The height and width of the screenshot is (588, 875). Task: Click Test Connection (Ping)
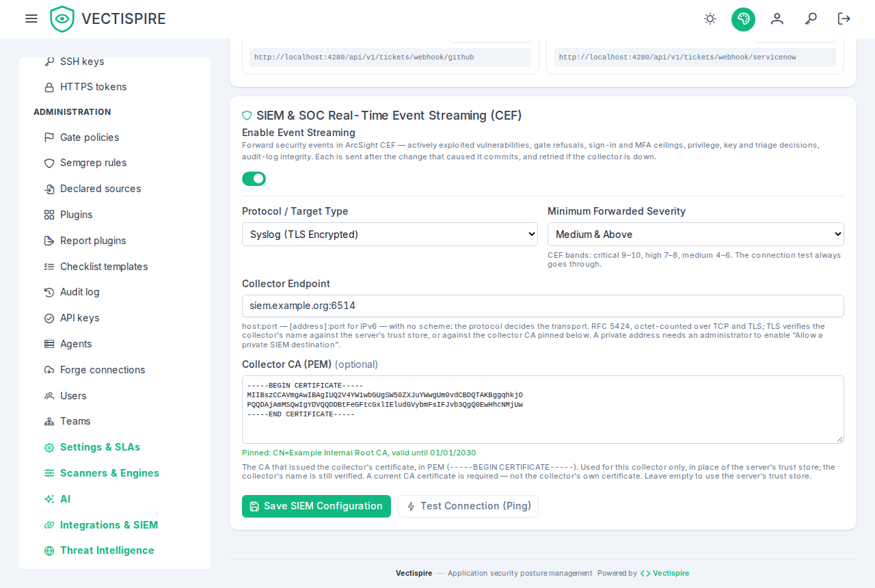pyautogui.click(x=468, y=506)
